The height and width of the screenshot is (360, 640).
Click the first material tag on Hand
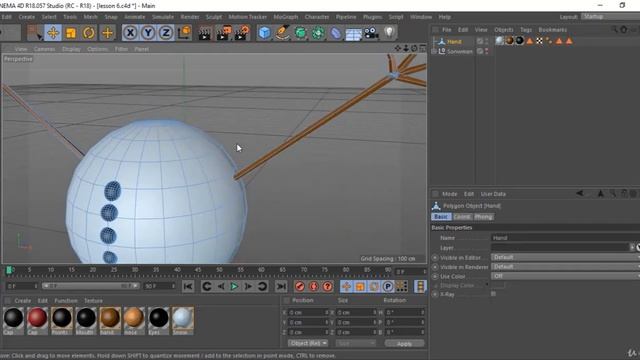click(x=500, y=40)
